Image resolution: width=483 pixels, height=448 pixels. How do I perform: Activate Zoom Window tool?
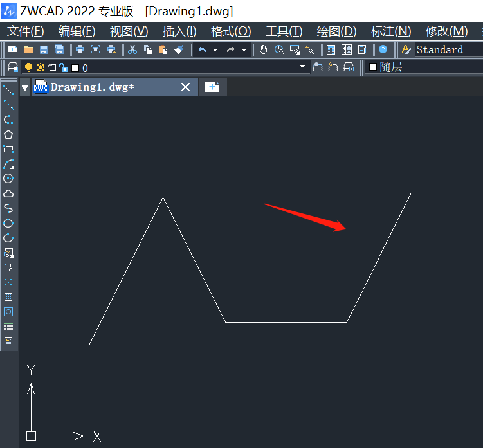(295, 49)
